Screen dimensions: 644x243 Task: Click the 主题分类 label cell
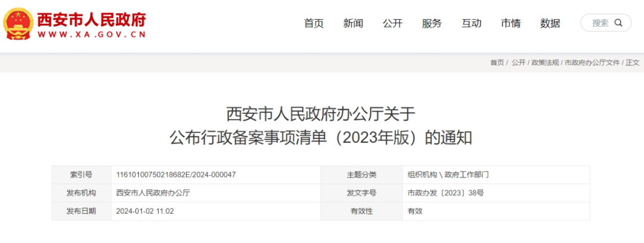pyautogui.click(x=361, y=175)
